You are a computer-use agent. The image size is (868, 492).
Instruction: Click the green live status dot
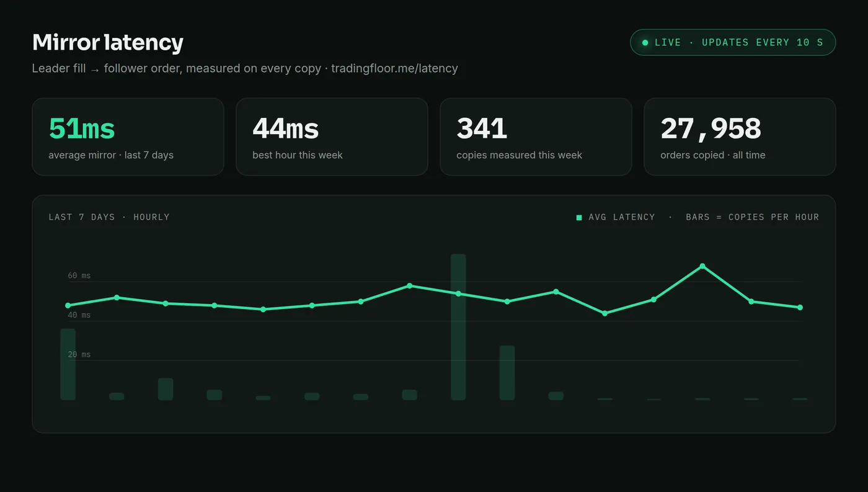(x=645, y=43)
